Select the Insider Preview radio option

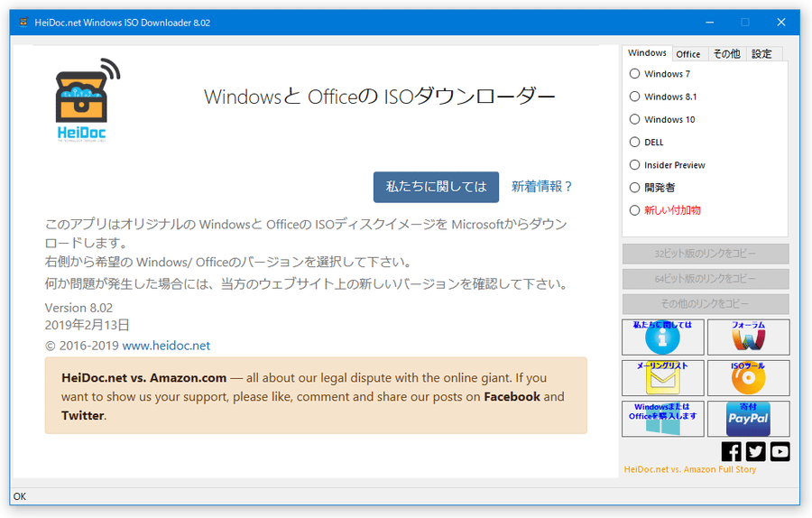click(635, 165)
